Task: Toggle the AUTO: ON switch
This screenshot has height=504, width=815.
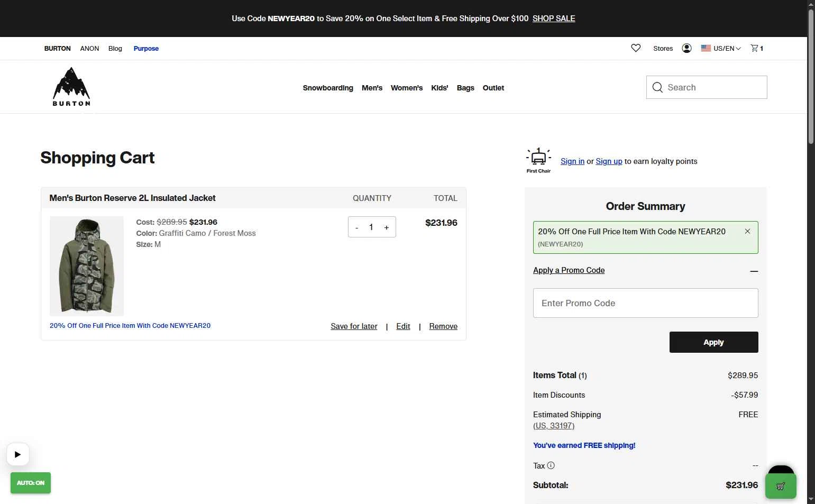Action: coord(31,483)
